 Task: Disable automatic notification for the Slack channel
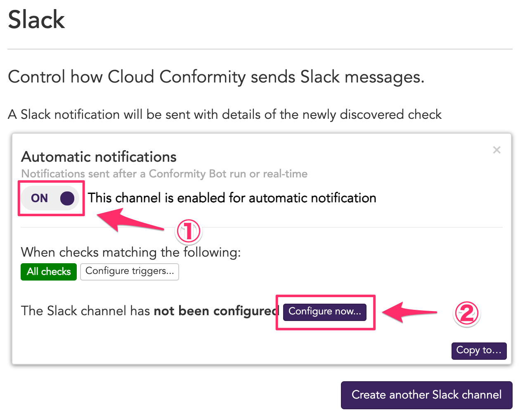click(x=50, y=198)
